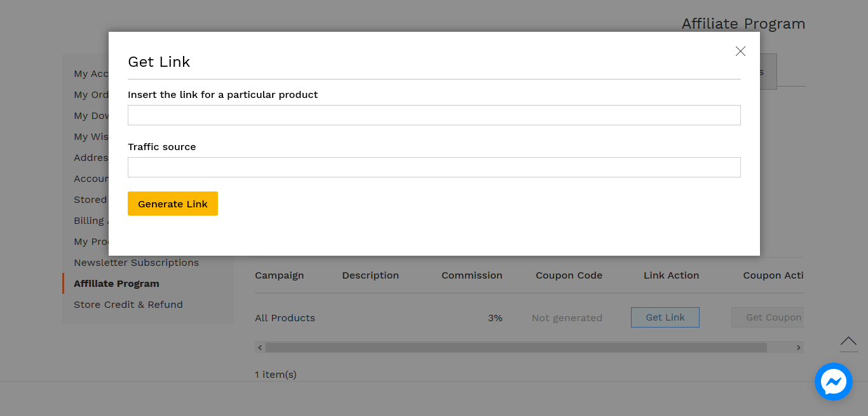Image resolution: width=868 pixels, height=416 pixels.
Task: Go to Store Credit & Refund
Action: tap(128, 305)
